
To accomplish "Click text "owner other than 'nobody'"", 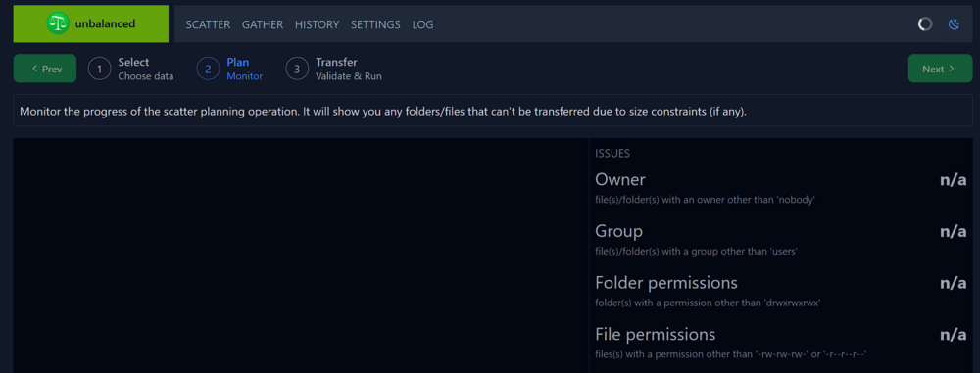I will point(760,200).
